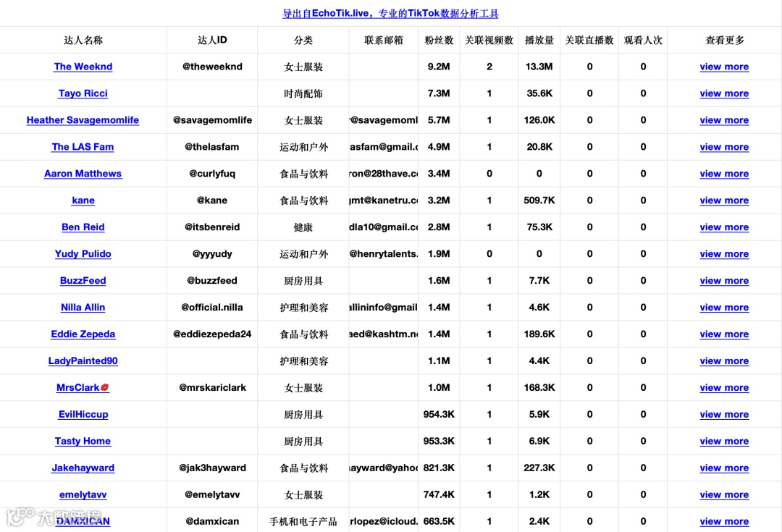The image size is (782, 532).
Task: Open the EchoTik.live export link at top
Action: 390,14
